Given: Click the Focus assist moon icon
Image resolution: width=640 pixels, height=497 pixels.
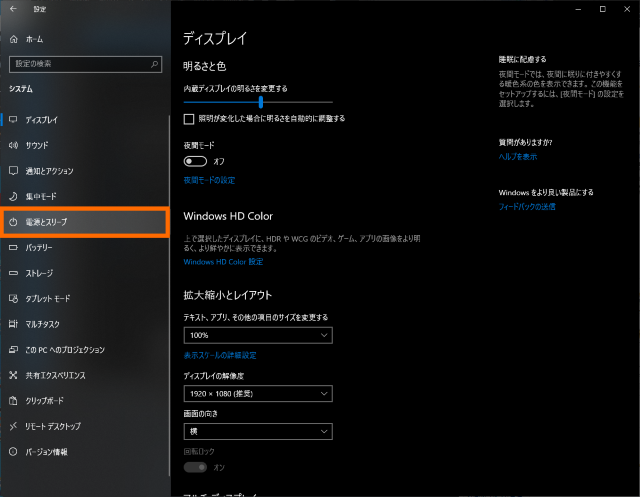Looking at the screenshot, I should [x=14, y=196].
